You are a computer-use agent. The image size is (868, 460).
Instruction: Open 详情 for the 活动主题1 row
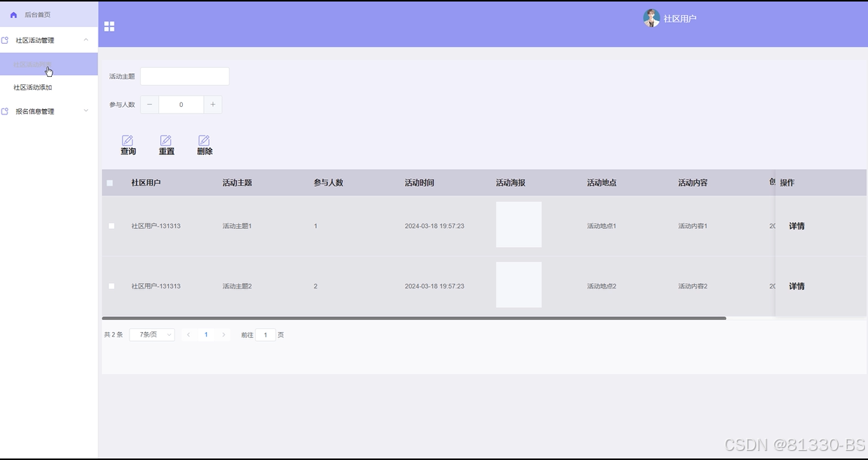797,226
